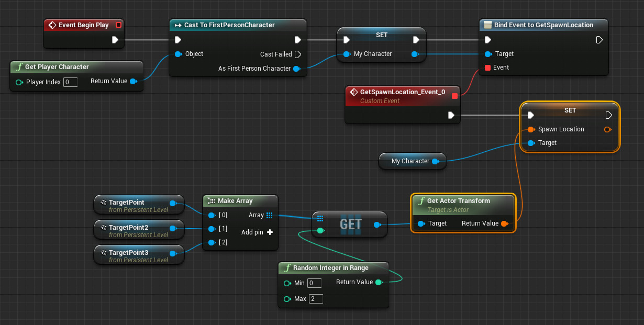
Task: Click the Player Index input field
Action: click(x=70, y=82)
